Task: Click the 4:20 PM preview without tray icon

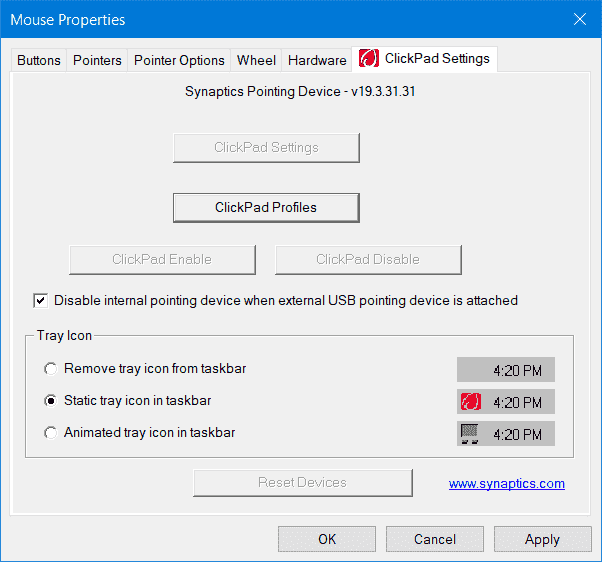Action: coord(506,370)
